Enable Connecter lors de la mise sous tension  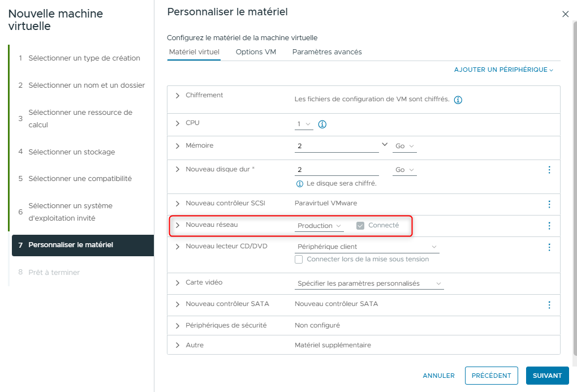(x=299, y=260)
